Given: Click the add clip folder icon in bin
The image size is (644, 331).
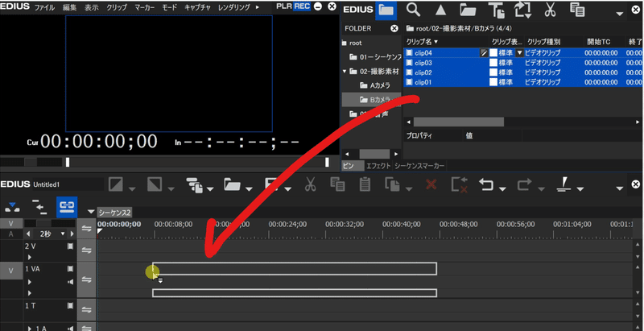Looking at the screenshot, I should tap(468, 10).
